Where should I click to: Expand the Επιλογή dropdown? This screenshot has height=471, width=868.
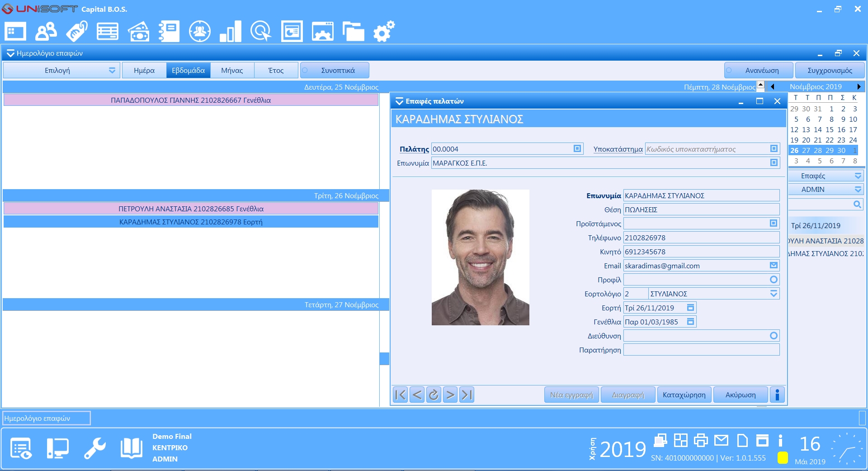pyautogui.click(x=61, y=71)
